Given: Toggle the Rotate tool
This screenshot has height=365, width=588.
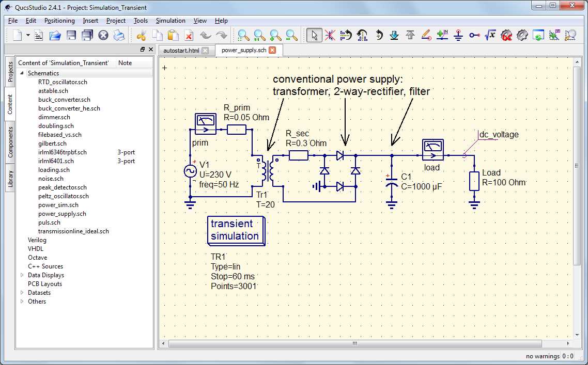Looking at the screenshot, I should coord(378,36).
